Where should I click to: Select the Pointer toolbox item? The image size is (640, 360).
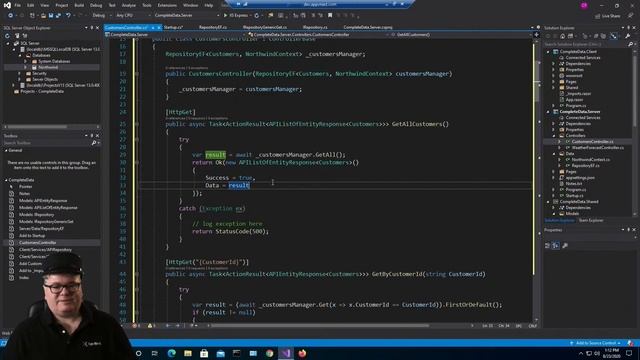point(25,187)
